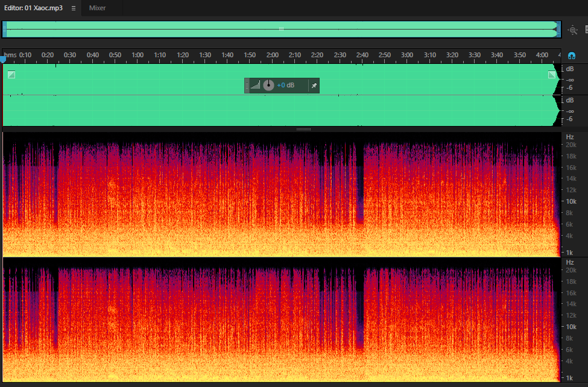
Task: Click the 1:20 mark on time ruler
Action: point(182,55)
